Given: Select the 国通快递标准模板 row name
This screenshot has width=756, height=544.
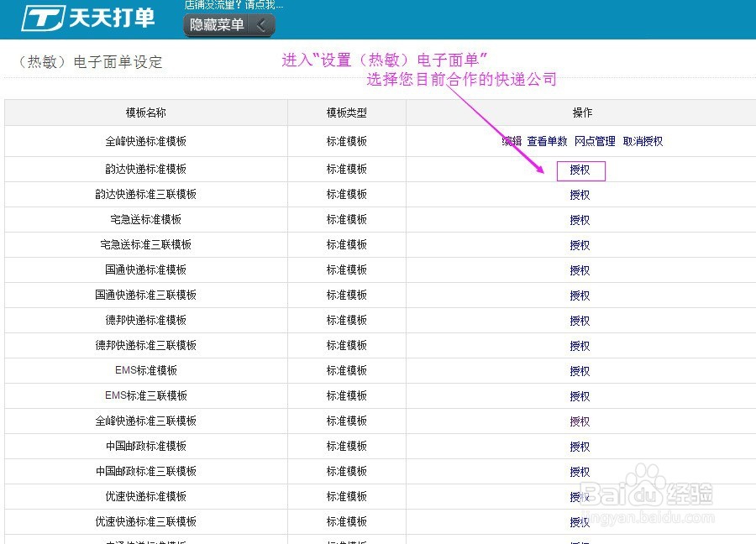Looking at the screenshot, I should (145, 269).
